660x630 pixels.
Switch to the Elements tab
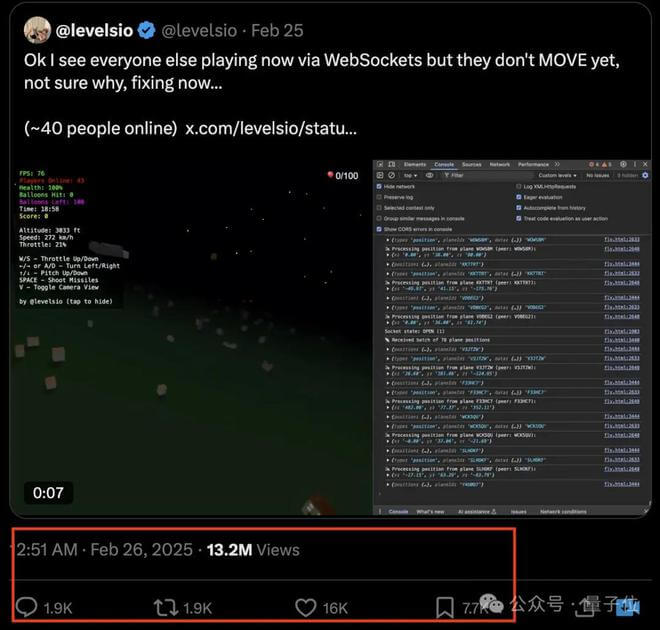(x=415, y=164)
